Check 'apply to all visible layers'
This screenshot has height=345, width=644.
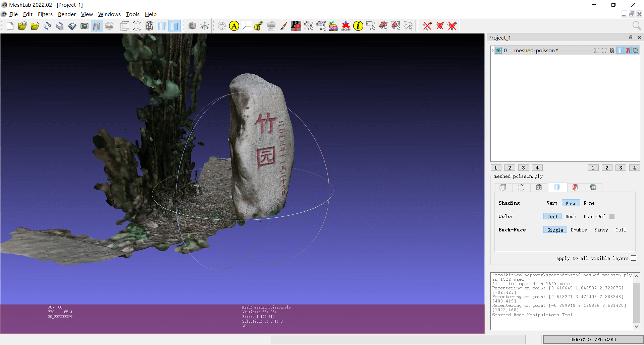coord(633,258)
